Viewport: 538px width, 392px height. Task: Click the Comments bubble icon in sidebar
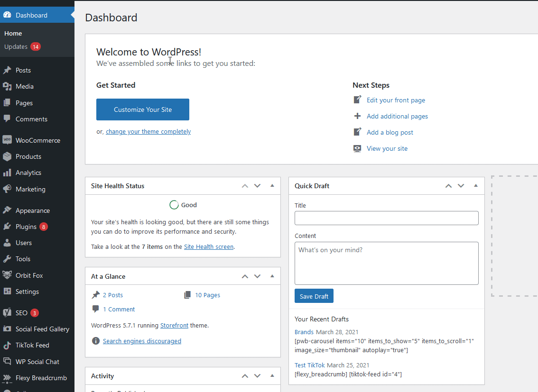(7, 119)
